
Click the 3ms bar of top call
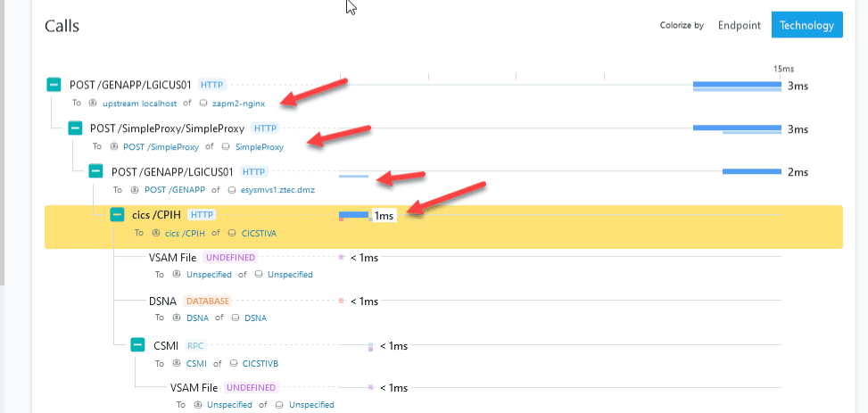(737, 85)
